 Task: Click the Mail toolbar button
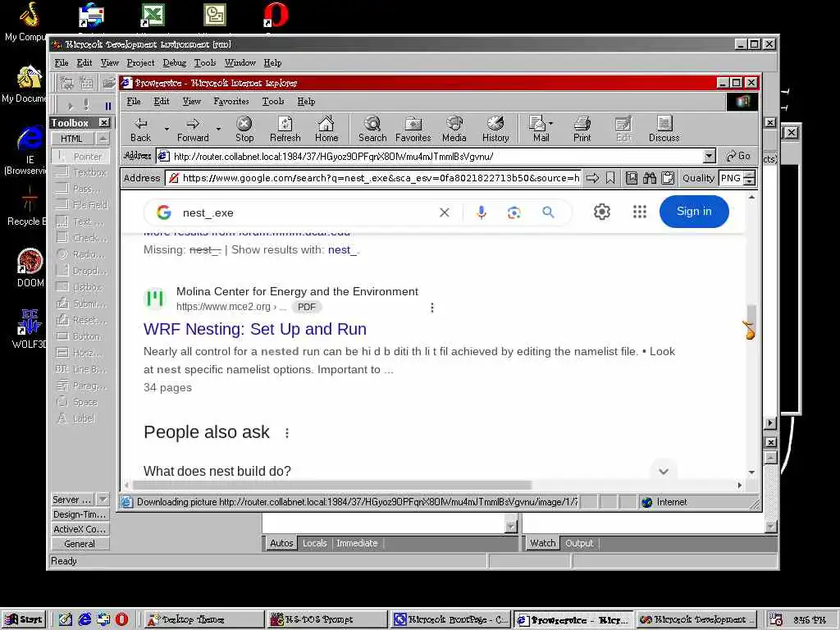537,130
